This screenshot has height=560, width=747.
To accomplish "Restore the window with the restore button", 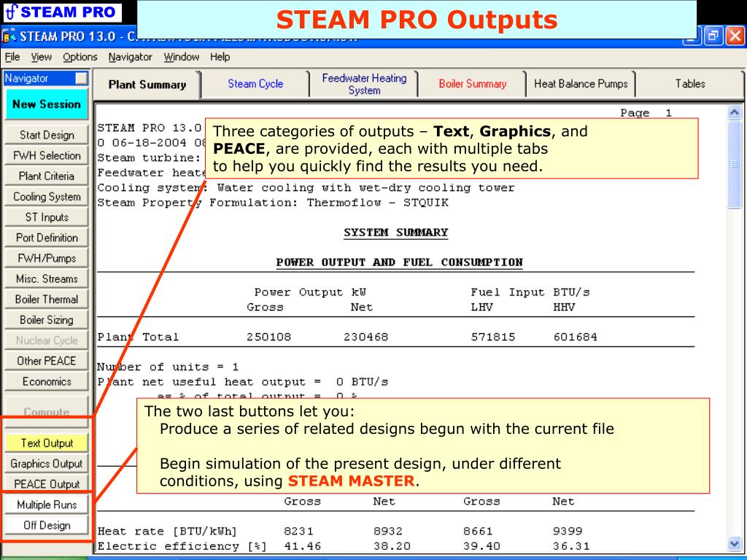I will click(713, 36).
